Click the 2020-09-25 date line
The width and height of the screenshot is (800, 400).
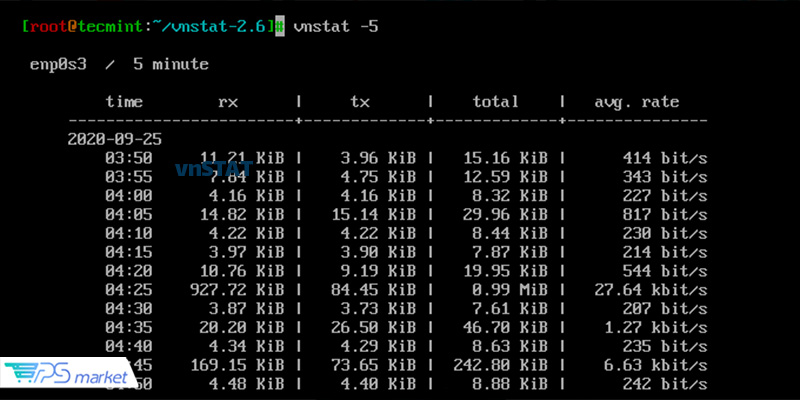click(115, 139)
